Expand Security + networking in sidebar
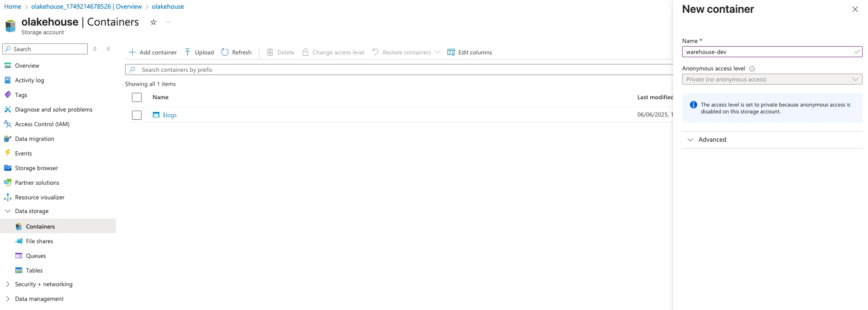Screen dimensions: 868x310 tap(8, 284)
